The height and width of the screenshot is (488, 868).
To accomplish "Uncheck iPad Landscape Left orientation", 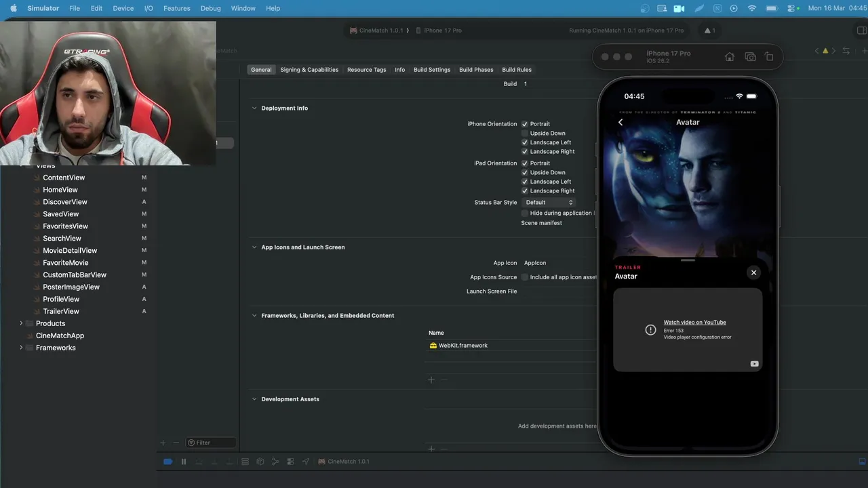I will (525, 182).
